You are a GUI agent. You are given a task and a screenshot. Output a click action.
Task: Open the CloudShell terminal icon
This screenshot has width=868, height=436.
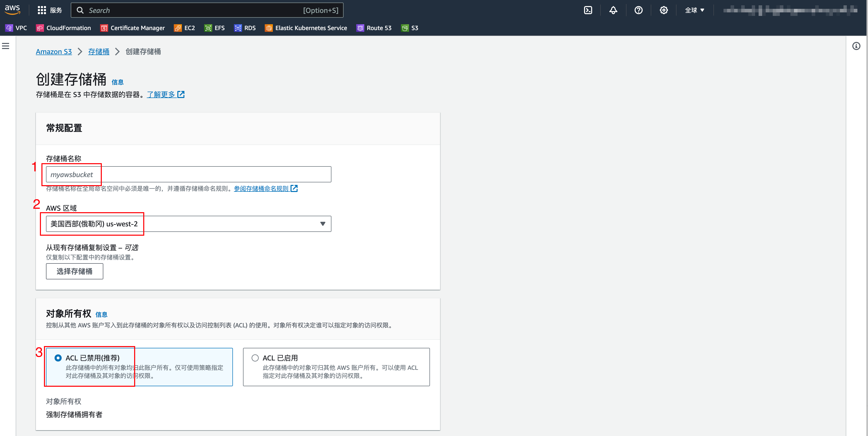[588, 10]
